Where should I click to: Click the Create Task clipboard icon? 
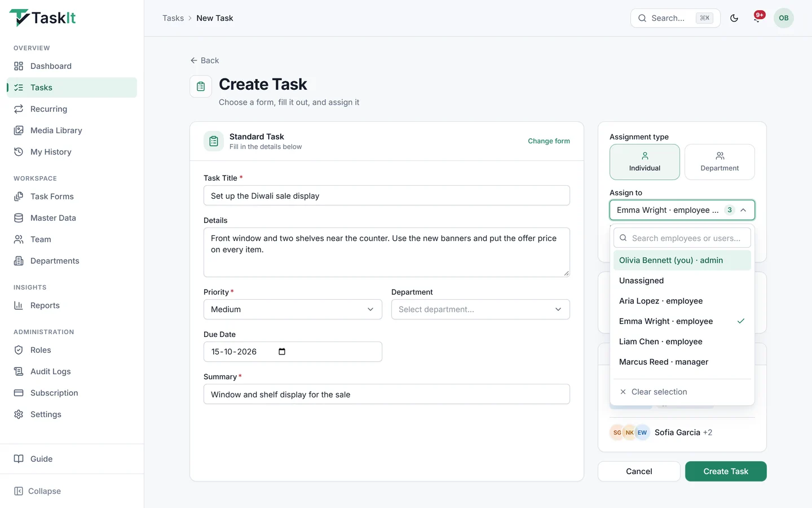pos(201,86)
